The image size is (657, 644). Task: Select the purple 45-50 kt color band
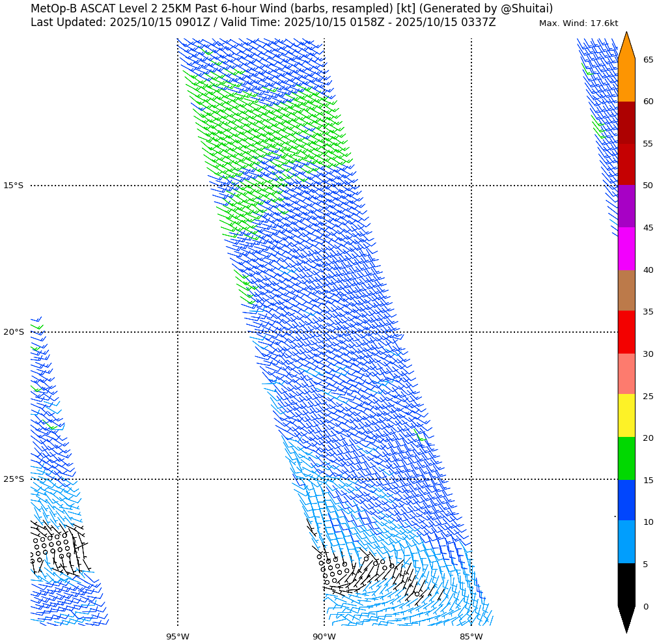tap(626, 206)
